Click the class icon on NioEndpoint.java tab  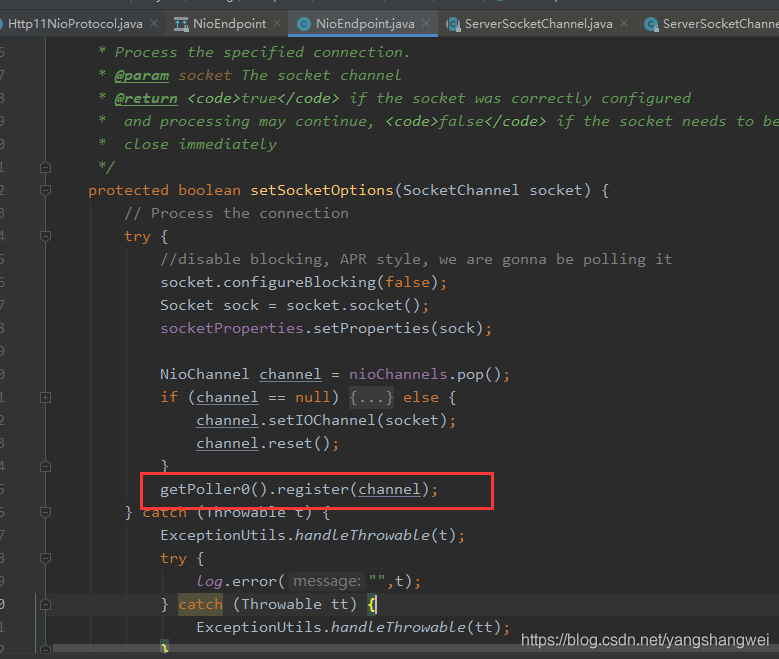(x=301, y=23)
